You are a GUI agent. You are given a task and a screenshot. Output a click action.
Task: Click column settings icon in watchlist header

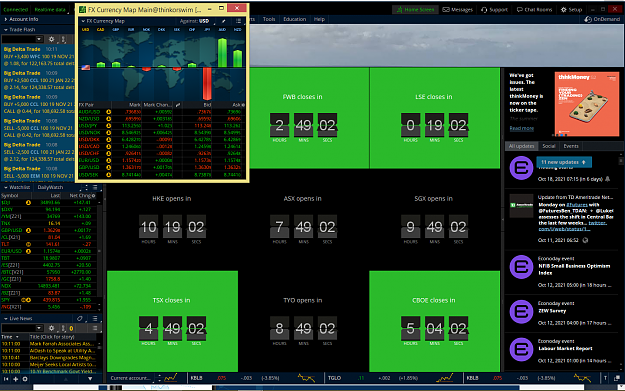pyautogui.click(x=94, y=196)
